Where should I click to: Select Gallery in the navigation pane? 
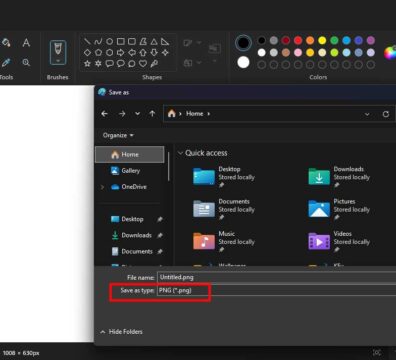(130, 171)
